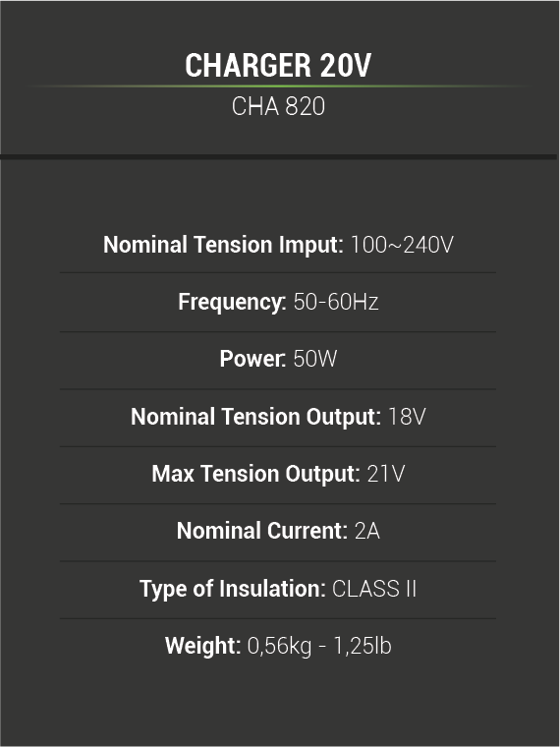Click the CHARGER 20V title
The image size is (560, 747).
(x=278, y=65)
